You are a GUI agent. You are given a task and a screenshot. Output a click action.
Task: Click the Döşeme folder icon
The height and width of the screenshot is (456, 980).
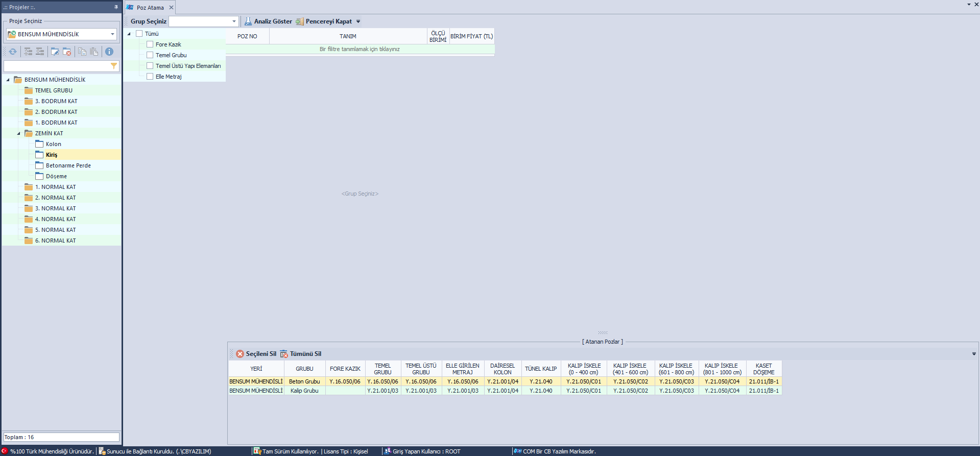(x=39, y=176)
